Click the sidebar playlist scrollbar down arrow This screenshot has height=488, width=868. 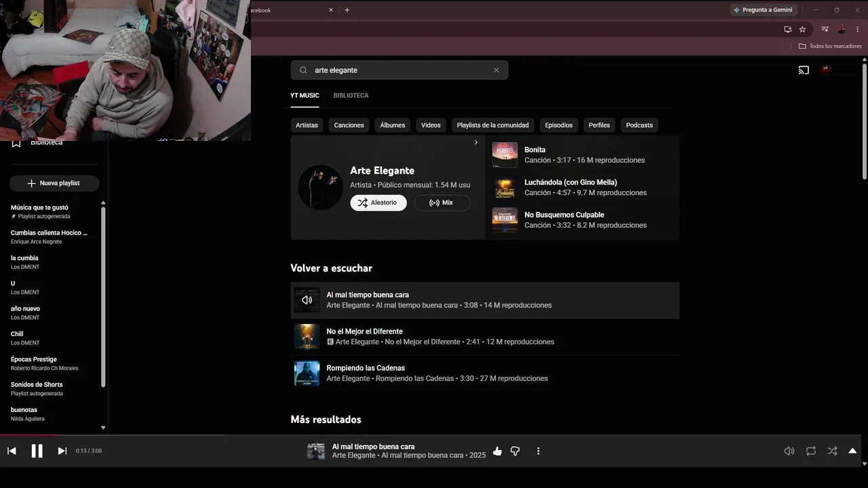pos(103,428)
